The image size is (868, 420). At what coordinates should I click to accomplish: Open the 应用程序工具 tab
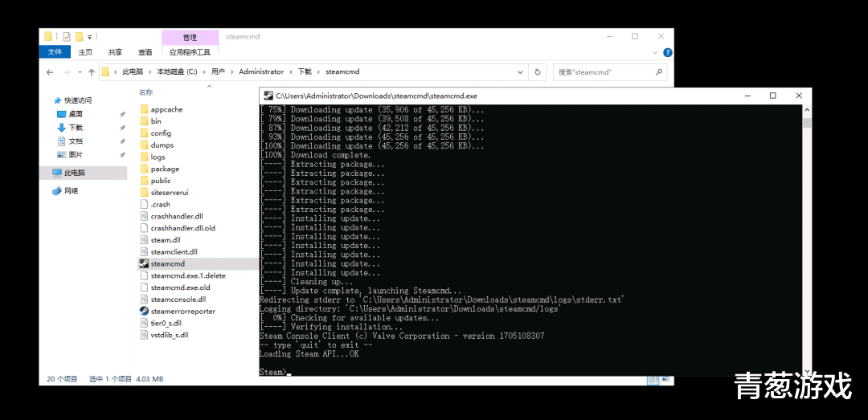point(190,52)
